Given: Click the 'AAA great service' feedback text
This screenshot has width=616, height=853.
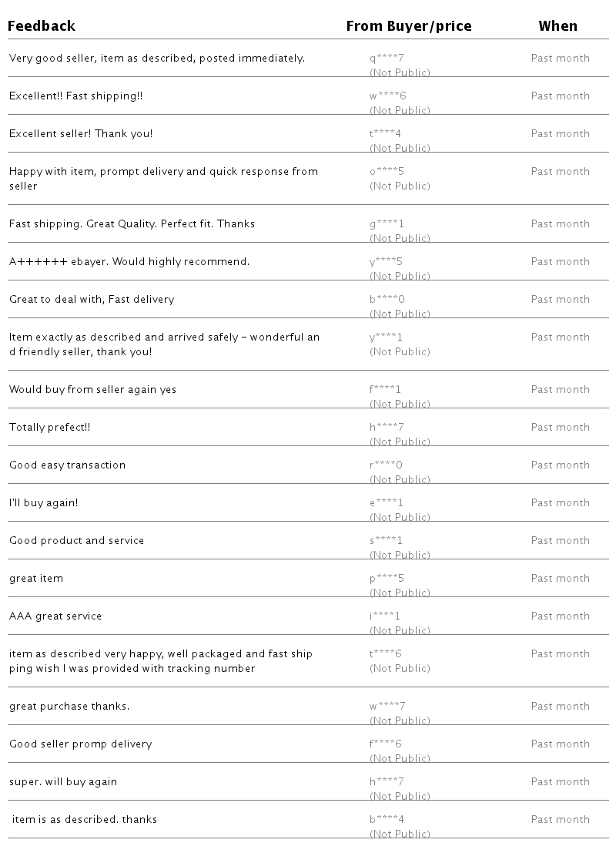Looking at the screenshot, I should coord(55,616).
